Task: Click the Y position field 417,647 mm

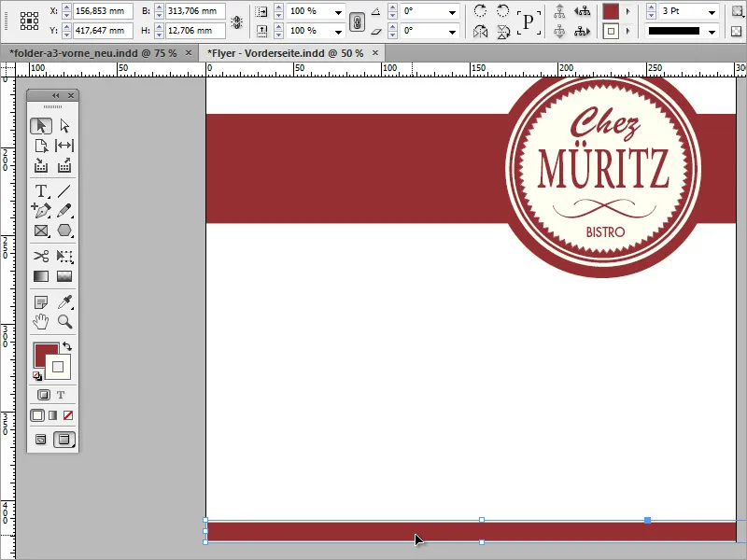Action: [103, 31]
